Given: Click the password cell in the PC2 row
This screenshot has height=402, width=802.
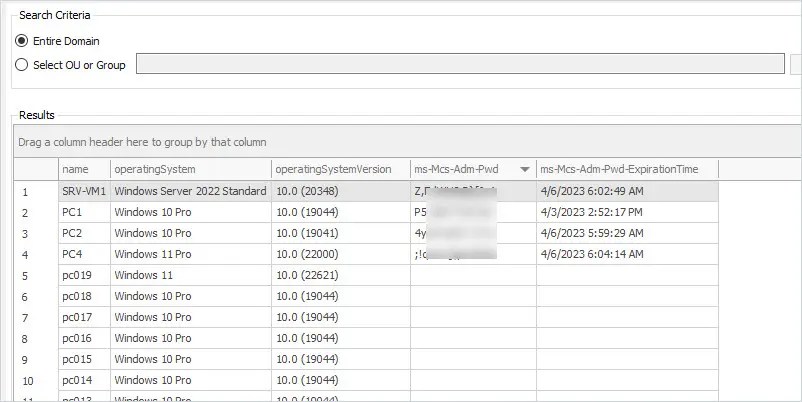Looking at the screenshot, I should point(473,233).
